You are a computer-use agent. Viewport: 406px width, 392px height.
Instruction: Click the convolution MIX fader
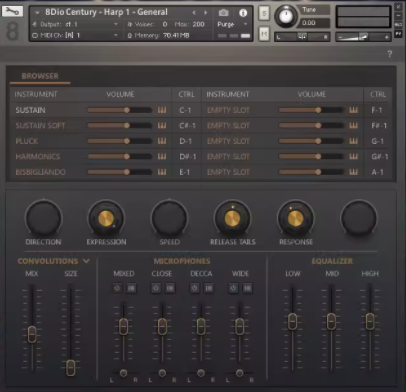(x=32, y=334)
